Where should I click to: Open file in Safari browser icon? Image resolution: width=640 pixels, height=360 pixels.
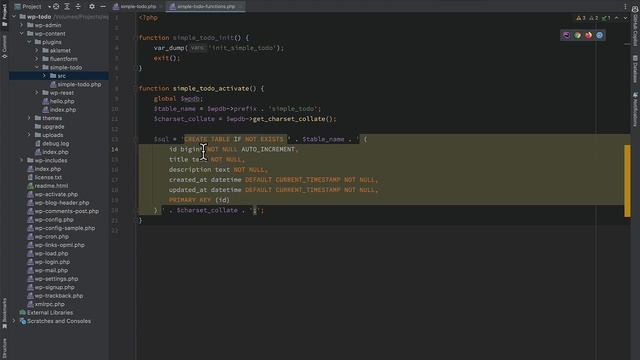(x=600, y=35)
